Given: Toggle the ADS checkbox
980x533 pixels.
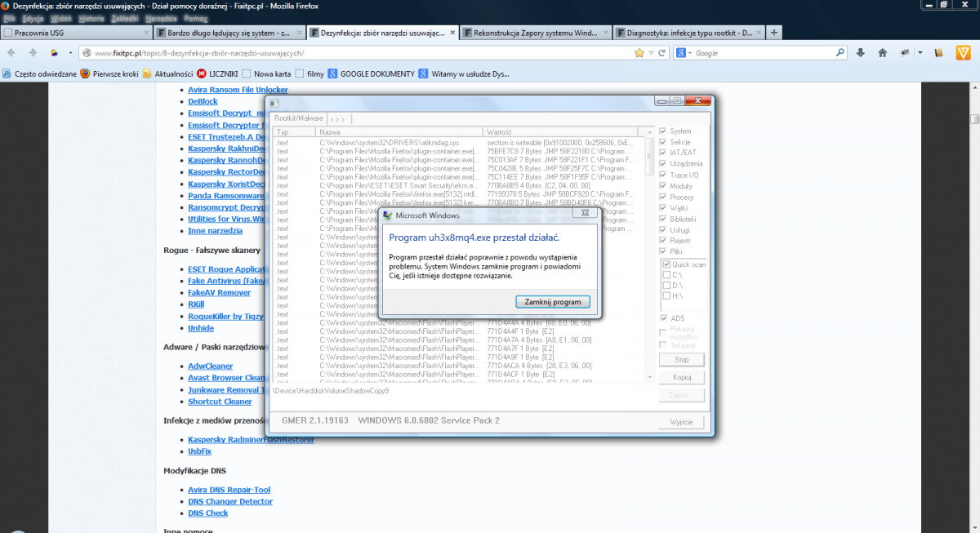Looking at the screenshot, I should pyautogui.click(x=663, y=318).
